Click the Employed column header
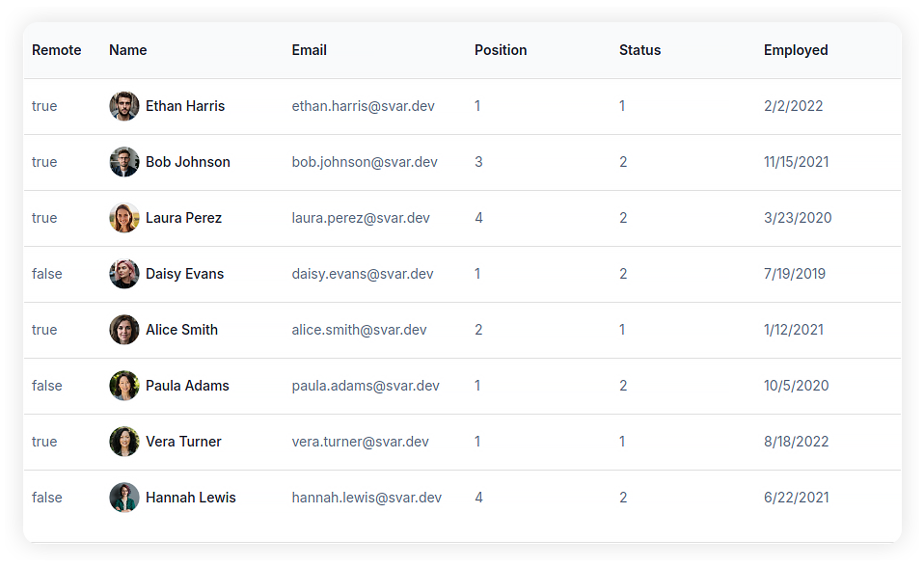The height and width of the screenshot is (567, 924). point(796,50)
